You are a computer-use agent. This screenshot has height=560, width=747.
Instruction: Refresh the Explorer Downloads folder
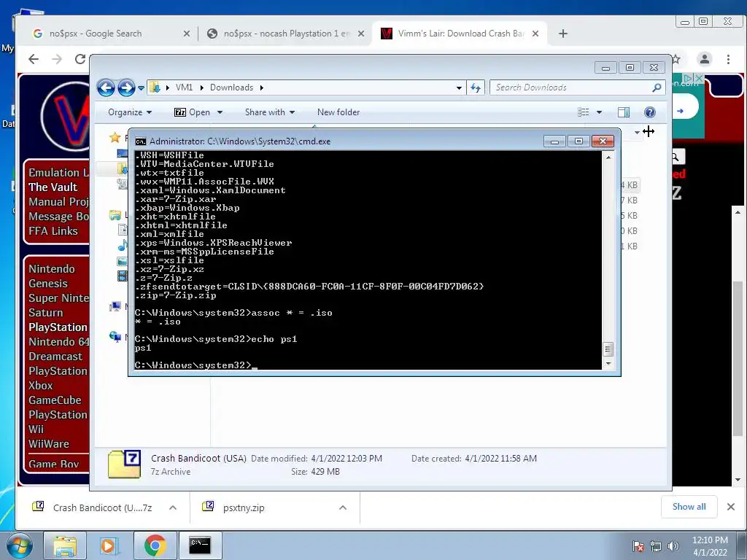pyautogui.click(x=476, y=87)
